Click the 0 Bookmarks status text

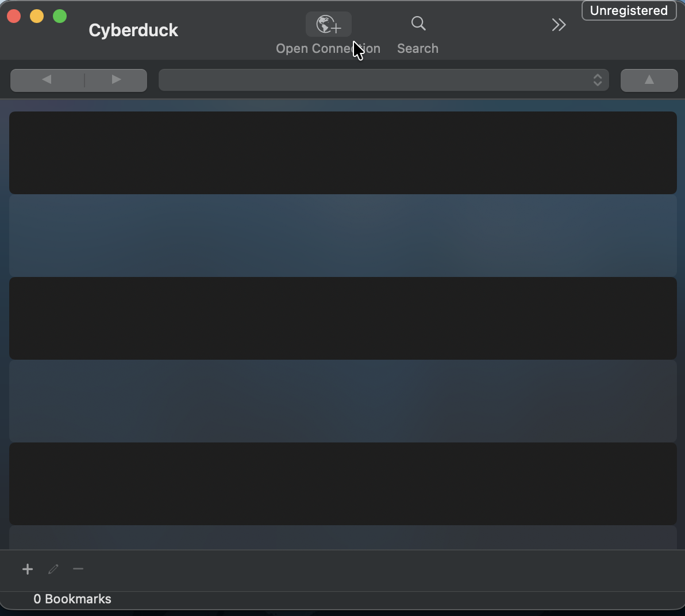[72, 599]
